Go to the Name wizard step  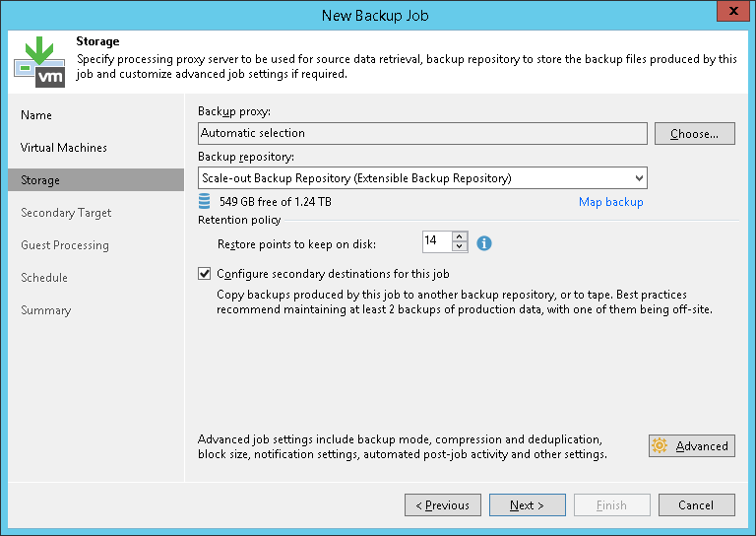[36, 115]
